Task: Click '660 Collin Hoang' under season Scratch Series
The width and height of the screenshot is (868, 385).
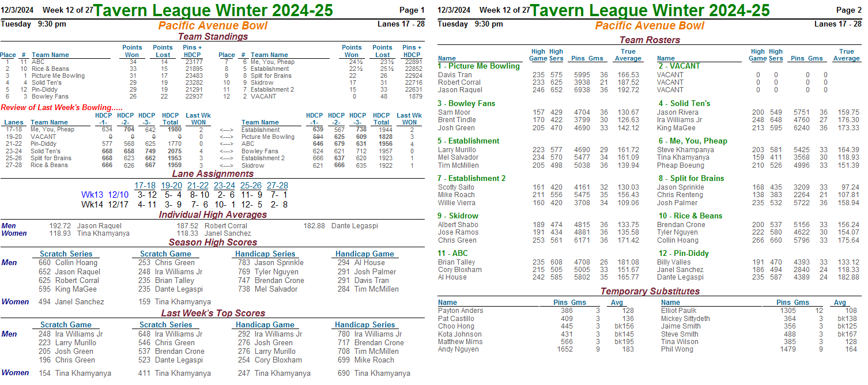Action: point(68,263)
